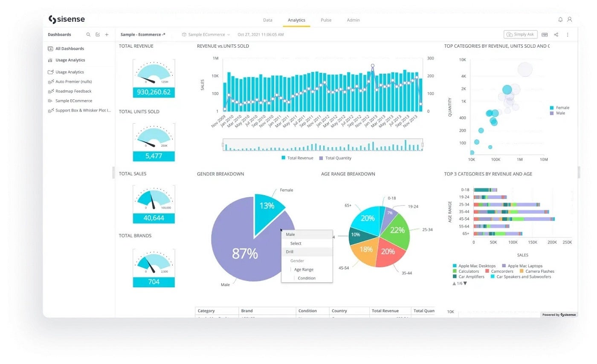Share the Ecommerce dashboard
Image resolution: width=597 pixels, height=364 pixels.
click(556, 35)
